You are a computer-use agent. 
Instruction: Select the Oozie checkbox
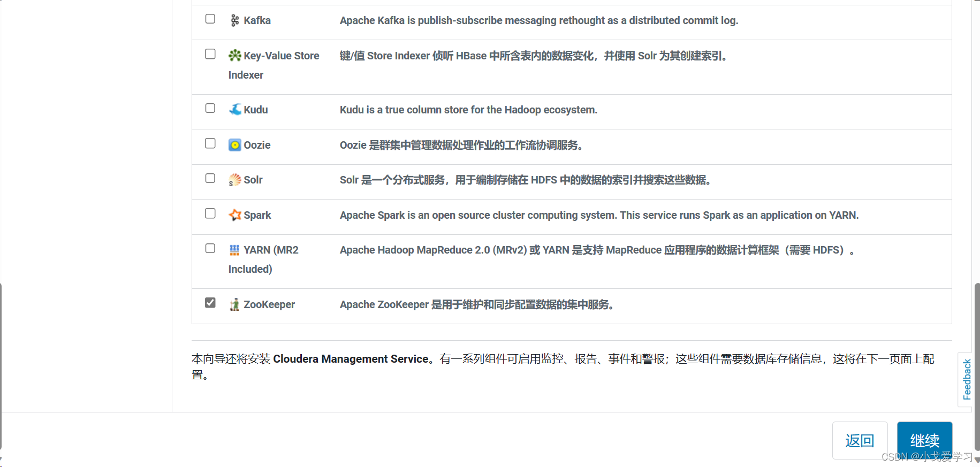210,143
